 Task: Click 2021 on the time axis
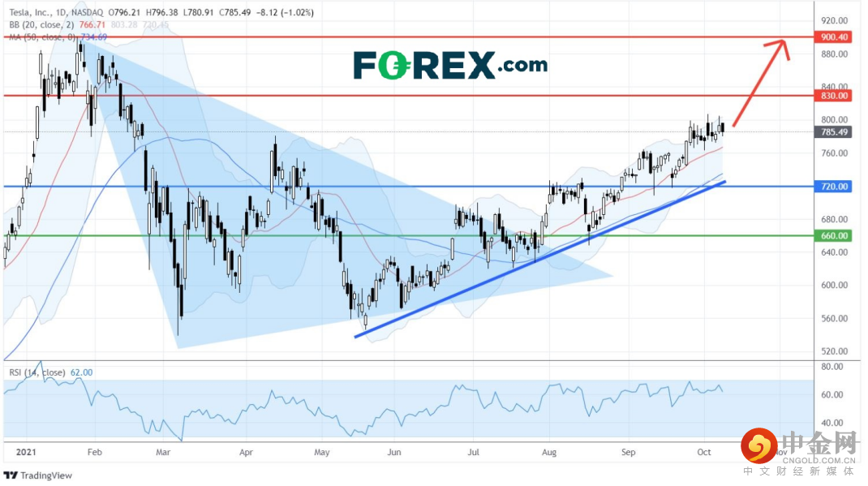[26, 452]
